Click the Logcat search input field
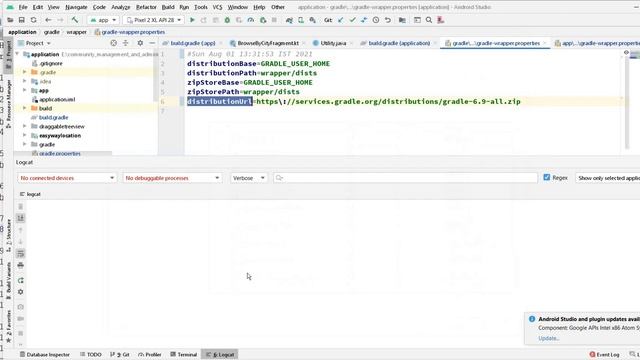Viewport: 640px width, 360px height. [406, 178]
